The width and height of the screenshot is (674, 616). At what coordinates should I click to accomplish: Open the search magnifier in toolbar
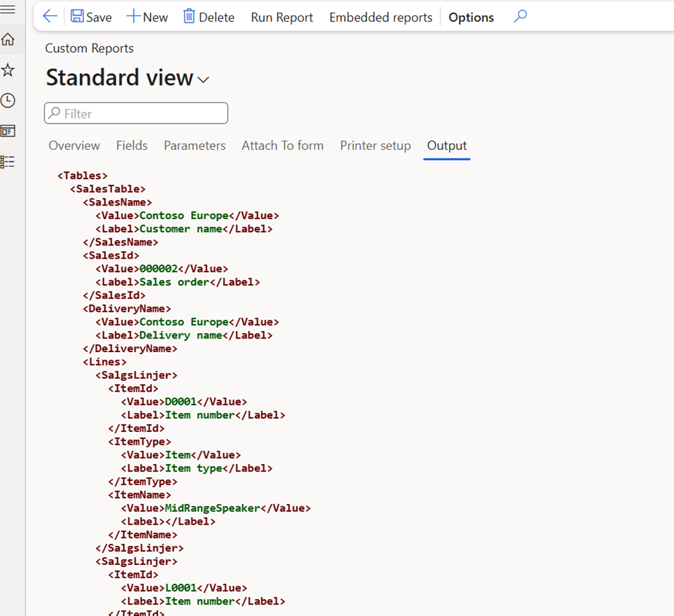coord(520,17)
